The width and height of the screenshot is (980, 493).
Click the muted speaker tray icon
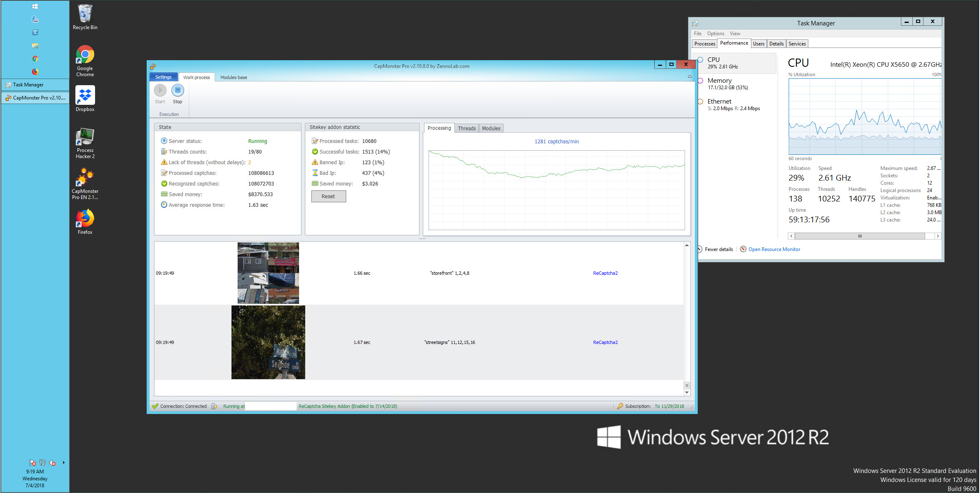click(x=52, y=463)
